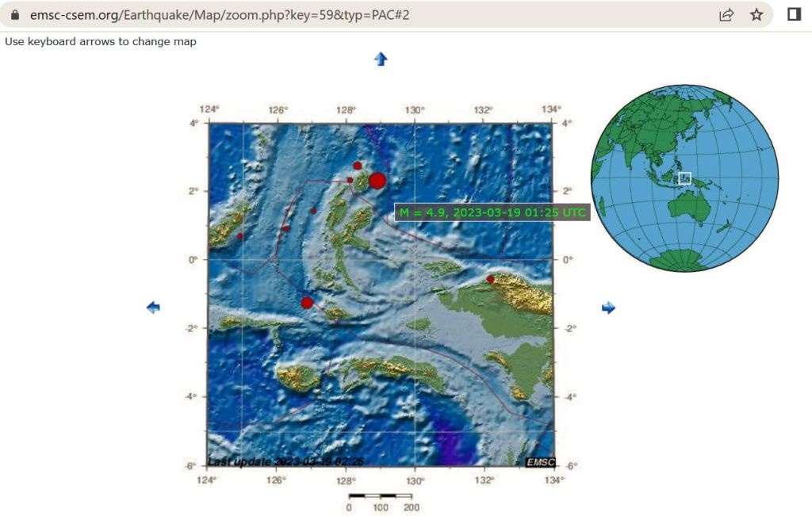Click the westernmost small earthquake dot near 125°E
This screenshot has height=516, width=812.
(x=240, y=235)
